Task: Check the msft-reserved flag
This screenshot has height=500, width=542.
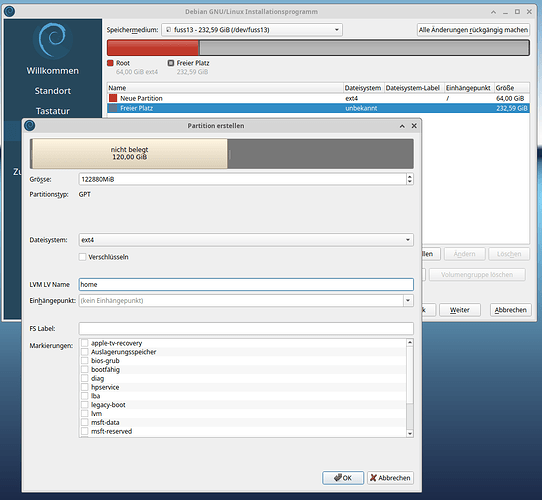Action: [x=85, y=431]
